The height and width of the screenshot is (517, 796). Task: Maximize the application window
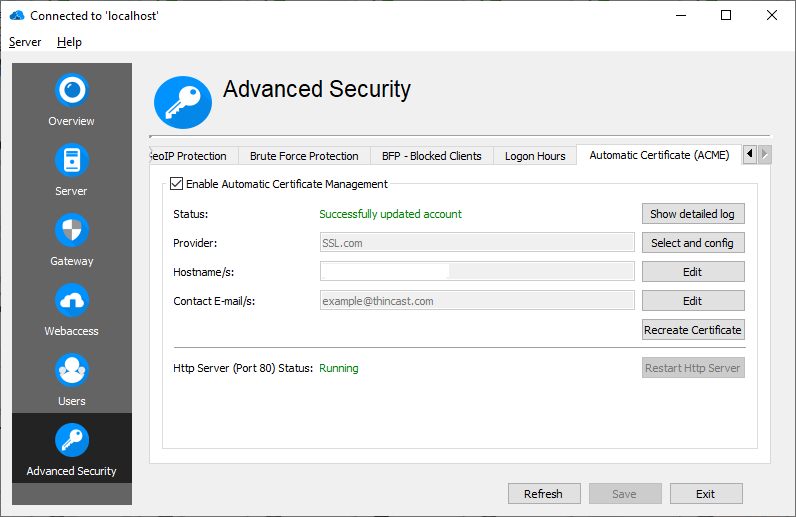coord(726,15)
